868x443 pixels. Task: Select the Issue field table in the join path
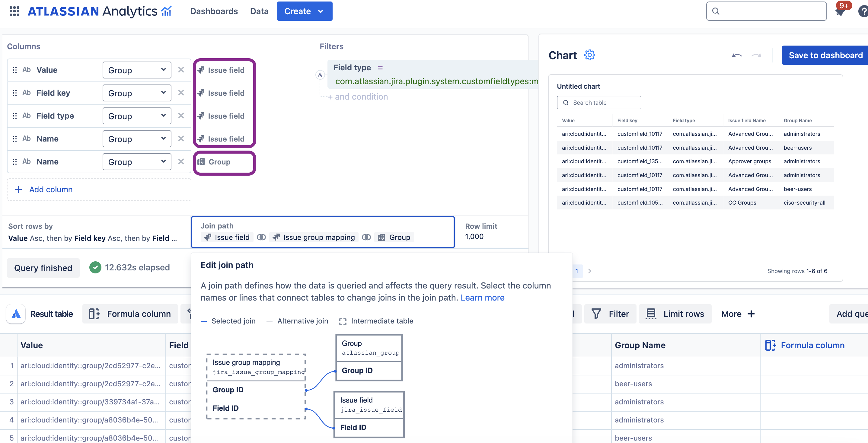(227, 237)
